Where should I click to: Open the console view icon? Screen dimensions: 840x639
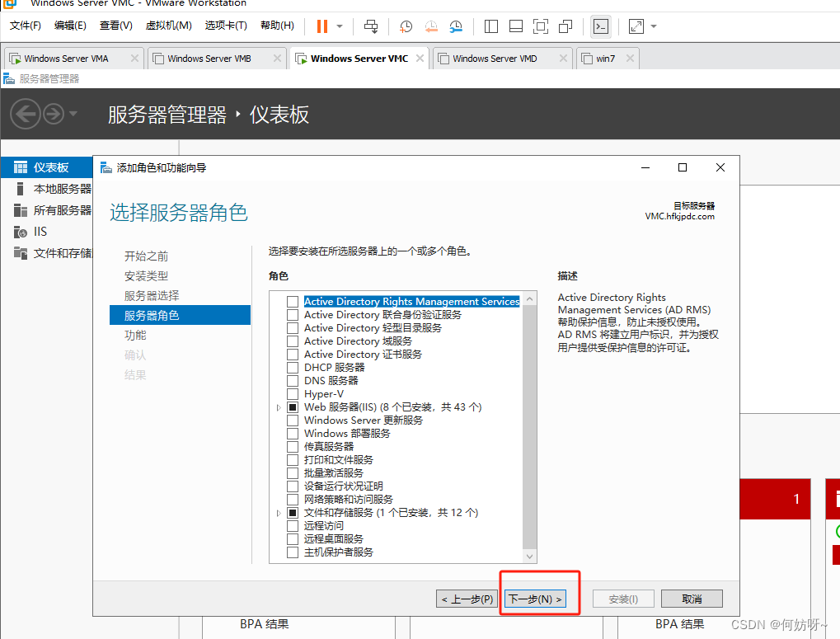(x=601, y=26)
